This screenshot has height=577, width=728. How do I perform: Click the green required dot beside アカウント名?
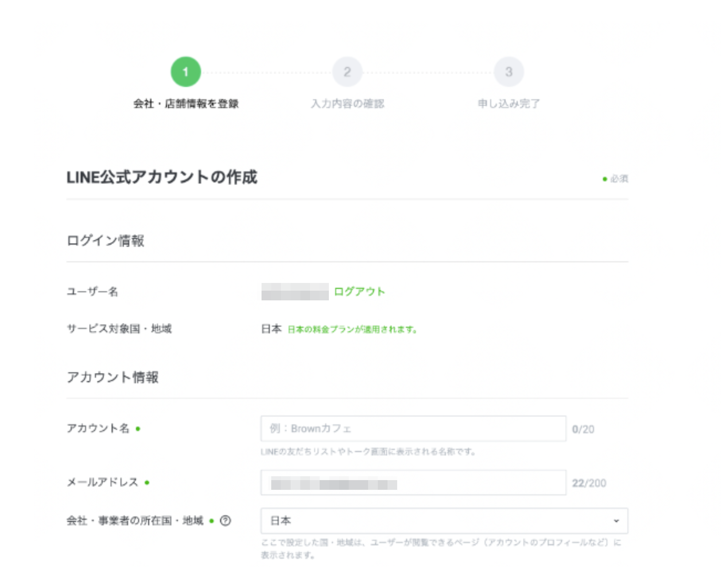pos(138,428)
